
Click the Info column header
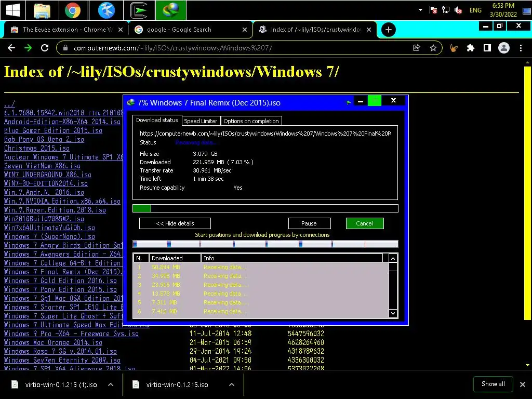(x=292, y=258)
